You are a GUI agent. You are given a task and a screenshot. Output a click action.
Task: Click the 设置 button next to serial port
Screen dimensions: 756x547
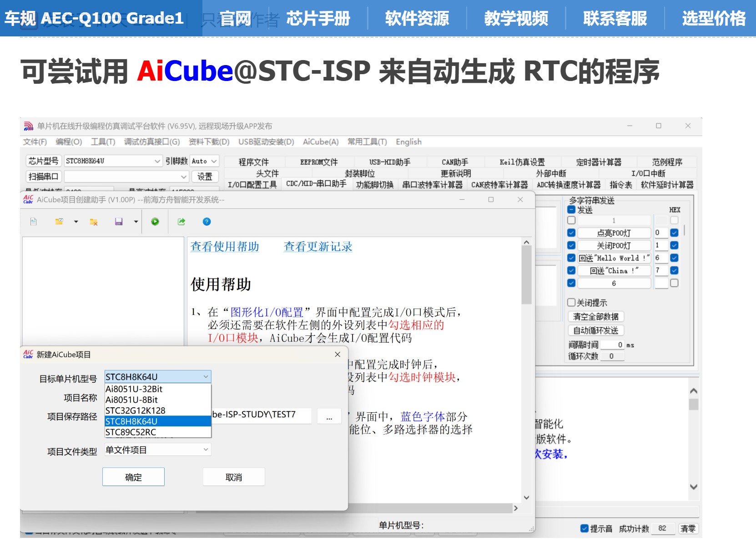coord(205,177)
